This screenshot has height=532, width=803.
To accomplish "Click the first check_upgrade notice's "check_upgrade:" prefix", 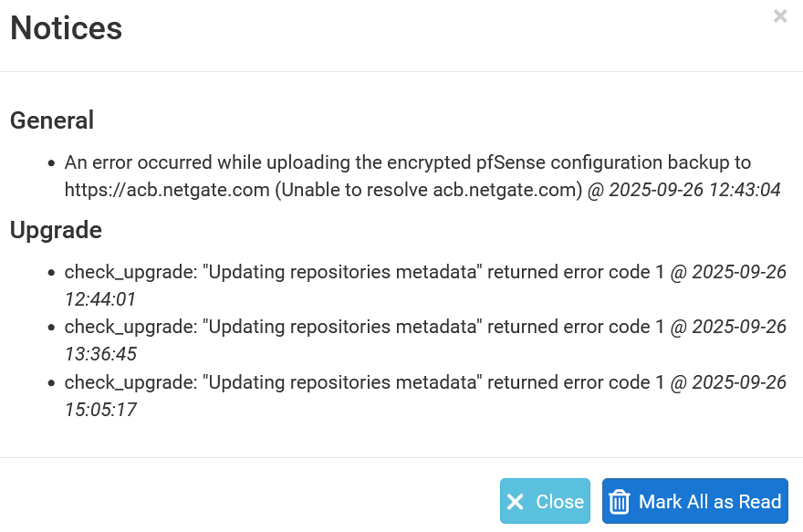I will click(x=130, y=272).
